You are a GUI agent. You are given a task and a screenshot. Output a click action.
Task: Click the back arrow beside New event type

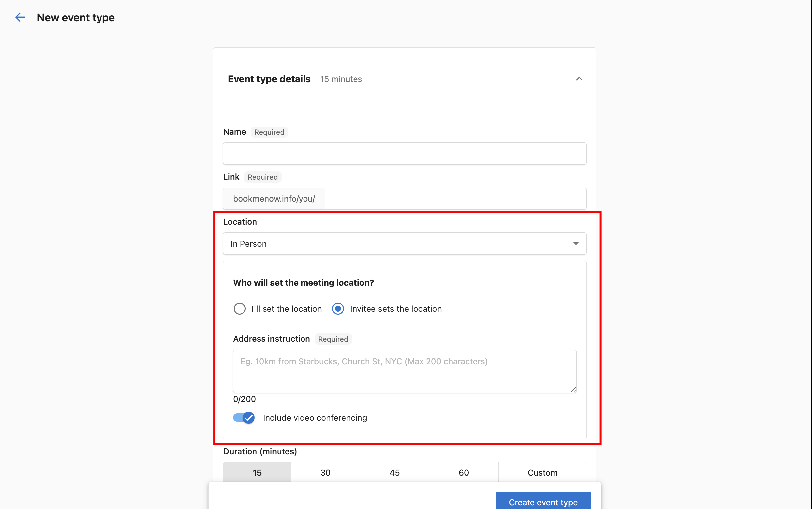pos(20,17)
